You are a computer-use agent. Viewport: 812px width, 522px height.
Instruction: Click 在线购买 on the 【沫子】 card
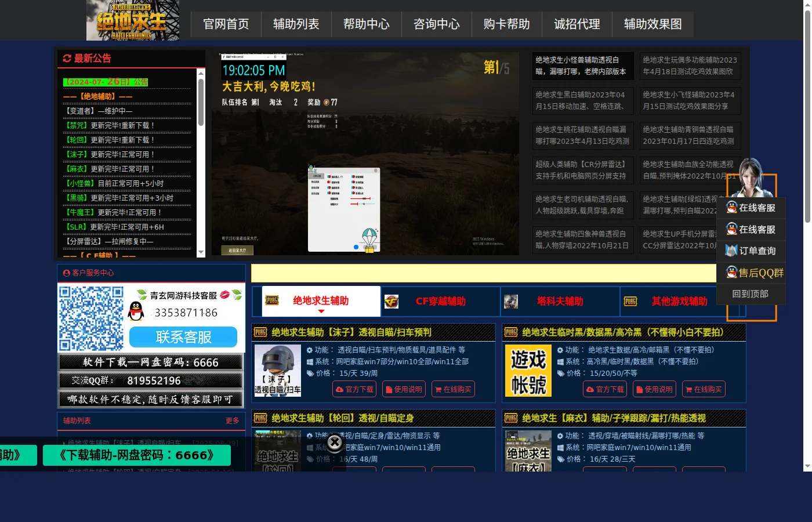click(453, 389)
